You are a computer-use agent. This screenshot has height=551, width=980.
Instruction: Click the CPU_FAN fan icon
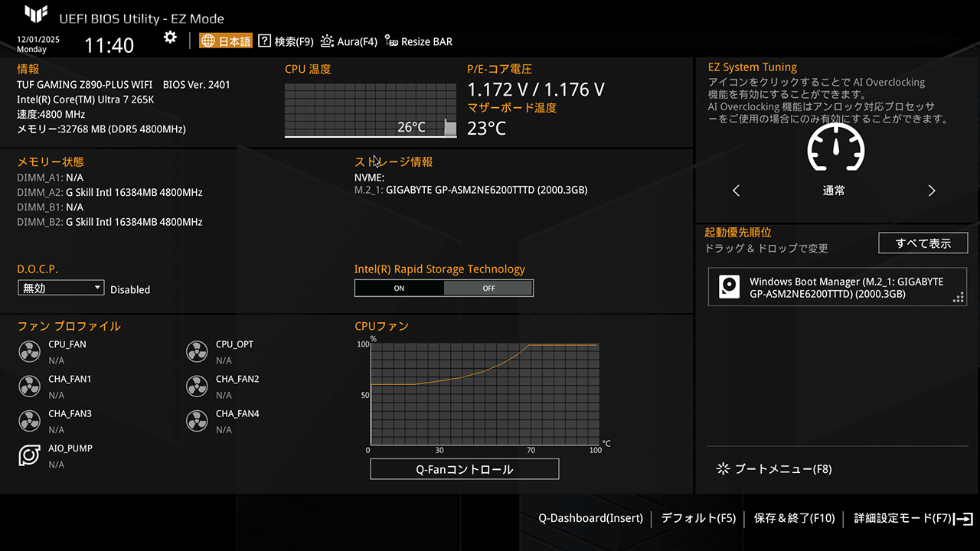29,352
